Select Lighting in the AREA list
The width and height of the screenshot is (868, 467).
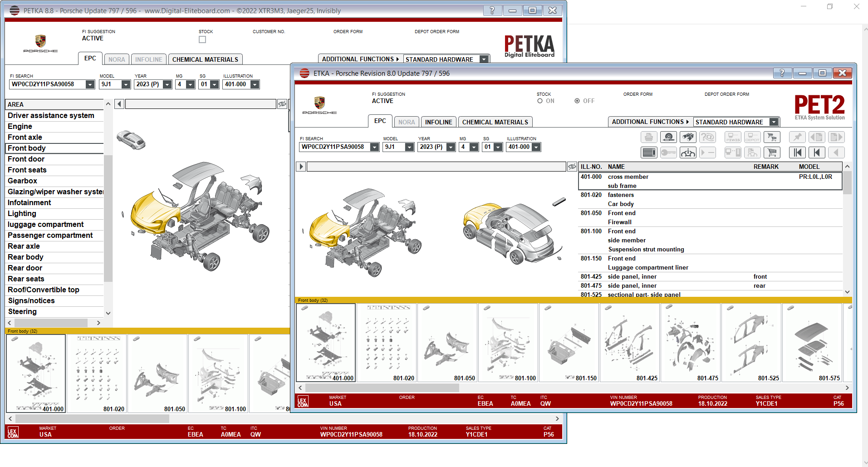[54, 213]
